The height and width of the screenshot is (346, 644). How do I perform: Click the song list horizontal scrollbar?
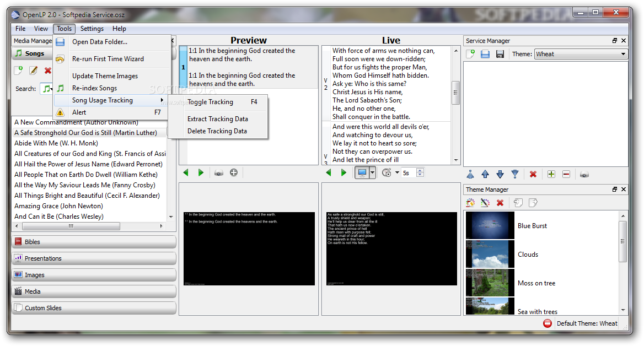pyautogui.click(x=71, y=226)
